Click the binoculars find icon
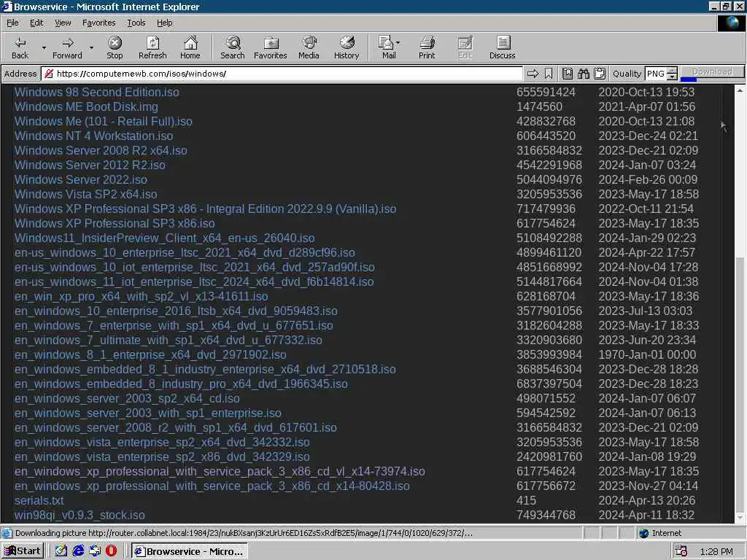The width and height of the screenshot is (747, 560). click(584, 74)
